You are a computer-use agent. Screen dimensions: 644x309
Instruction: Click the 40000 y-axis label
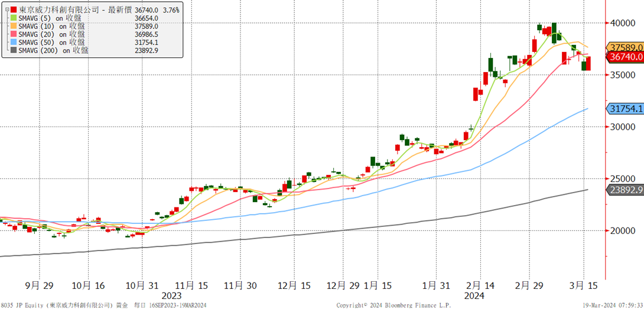pyautogui.click(x=624, y=24)
